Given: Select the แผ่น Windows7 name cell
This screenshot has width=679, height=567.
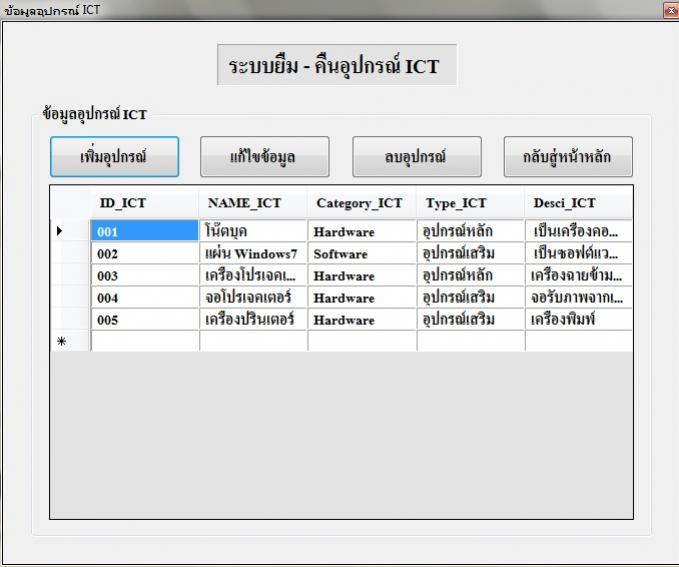Looking at the screenshot, I should point(253,253).
